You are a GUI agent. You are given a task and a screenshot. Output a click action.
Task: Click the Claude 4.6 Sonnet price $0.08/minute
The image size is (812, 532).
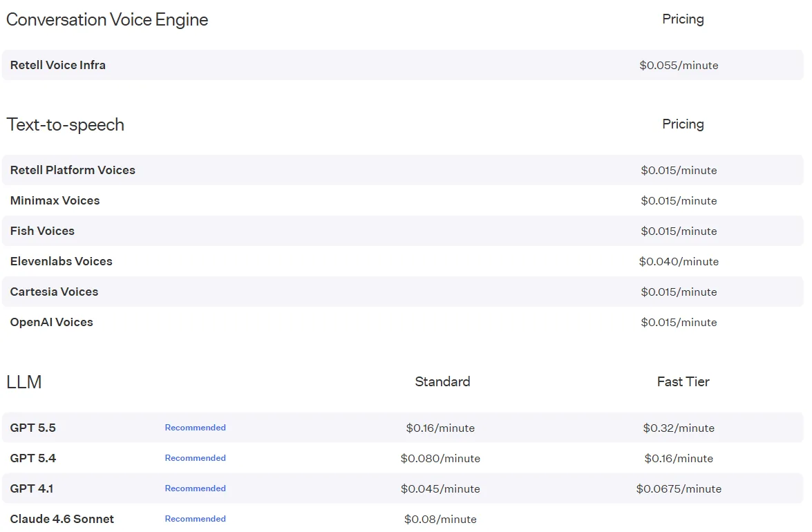(440, 519)
